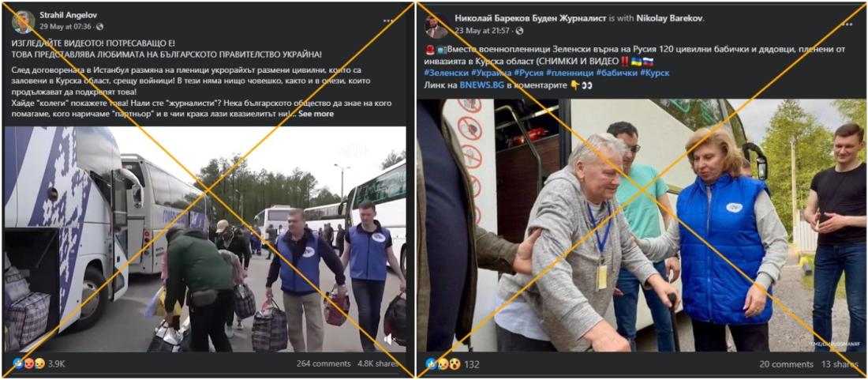Open the 29 May at 07:36 timestamp
Screen dimensions: 868x380
[x=65, y=27]
